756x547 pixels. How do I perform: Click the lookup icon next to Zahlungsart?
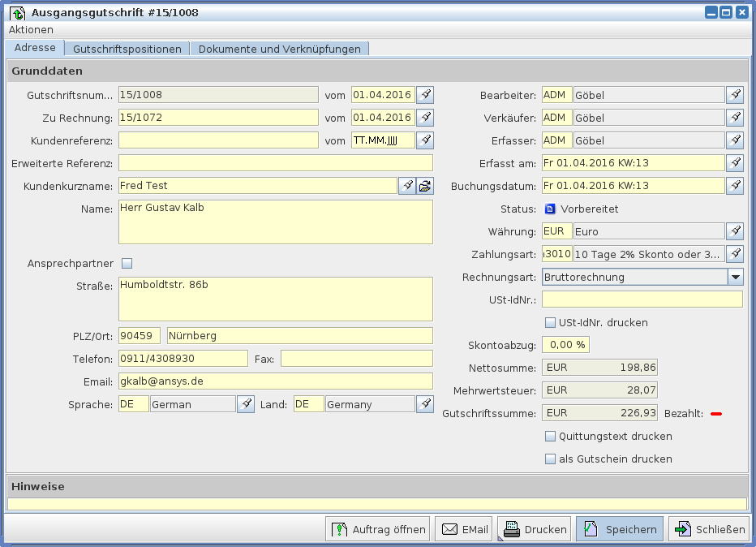[x=734, y=254]
